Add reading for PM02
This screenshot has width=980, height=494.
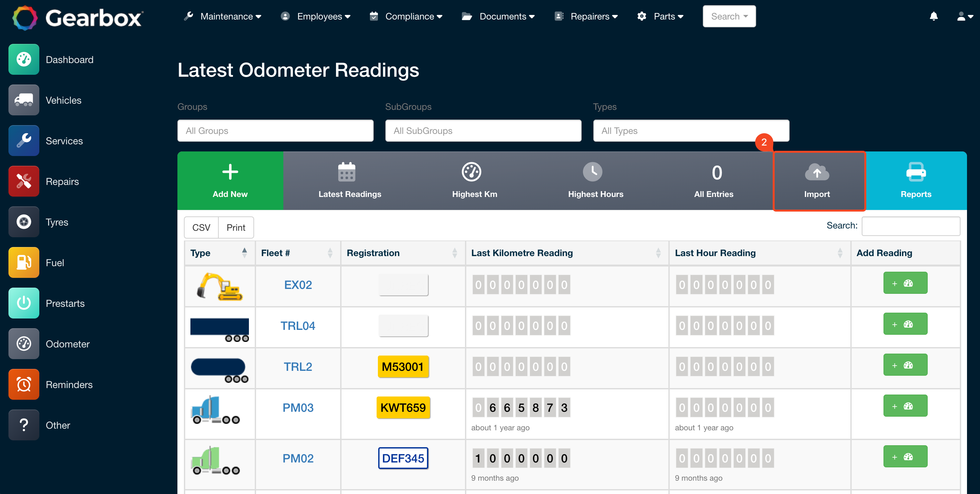905,456
